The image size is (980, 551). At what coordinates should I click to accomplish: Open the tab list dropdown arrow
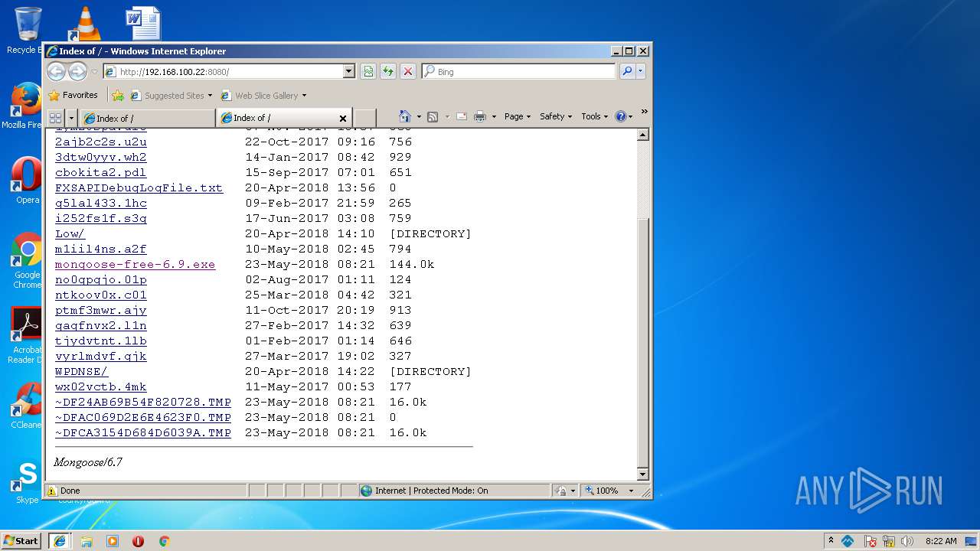tap(71, 118)
